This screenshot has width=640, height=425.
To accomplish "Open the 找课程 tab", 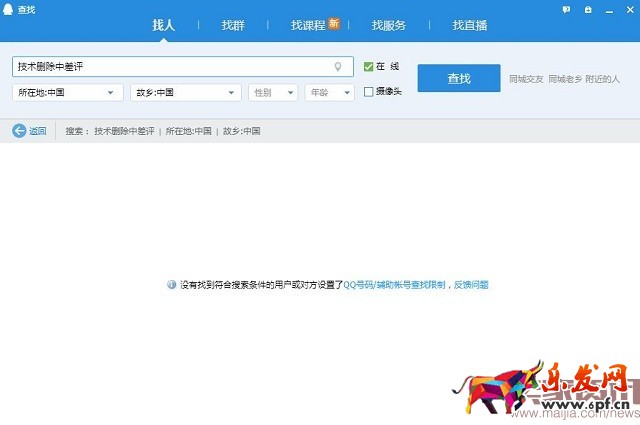I will 308,25.
